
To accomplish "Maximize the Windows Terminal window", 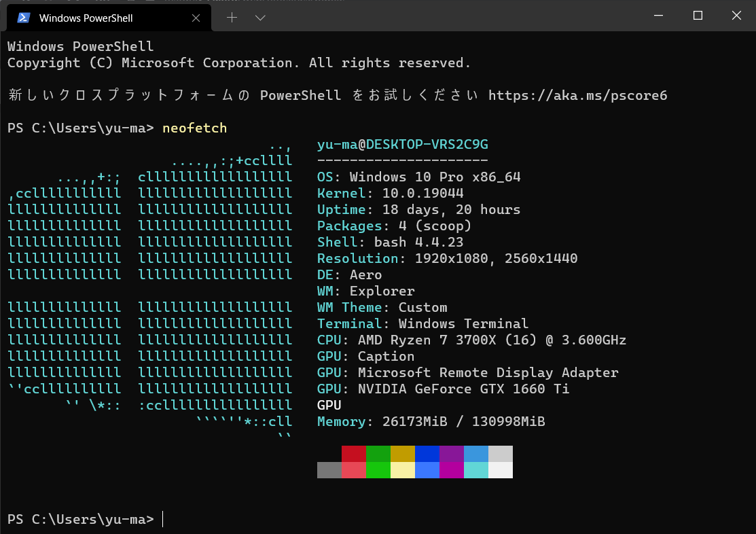I will pyautogui.click(x=698, y=16).
